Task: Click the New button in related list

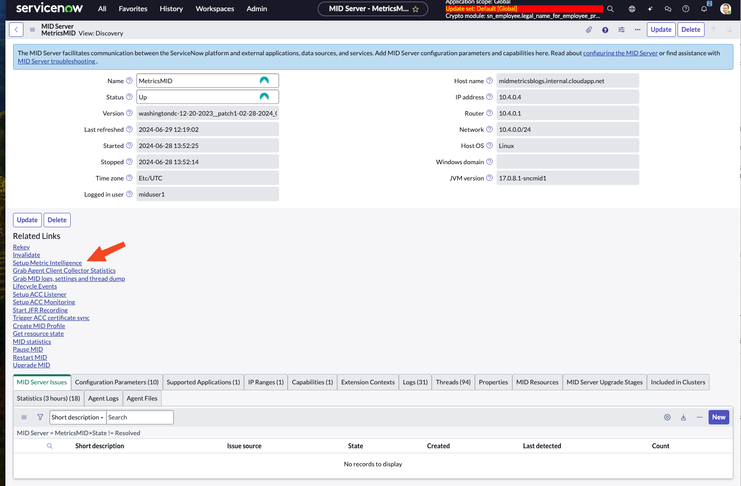Action: pos(718,417)
